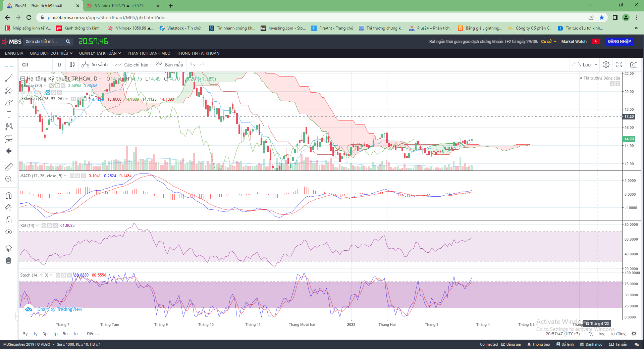Open the pitchfork tools group

point(9,90)
